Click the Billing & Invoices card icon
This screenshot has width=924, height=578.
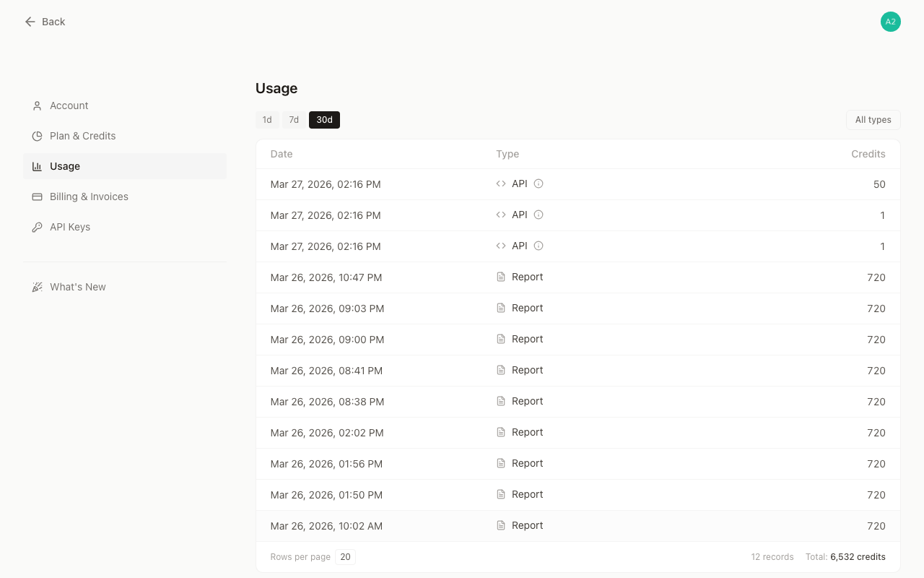[x=37, y=197]
